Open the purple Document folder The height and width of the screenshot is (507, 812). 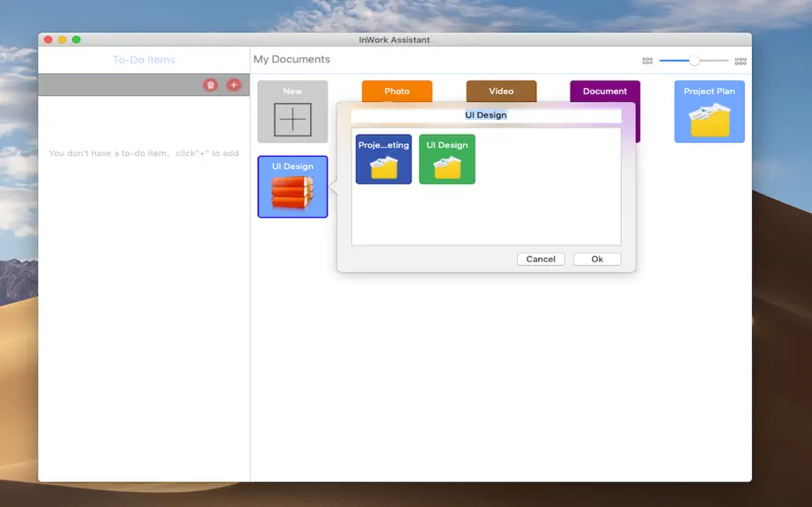pyautogui.click(x=605, y=92)
